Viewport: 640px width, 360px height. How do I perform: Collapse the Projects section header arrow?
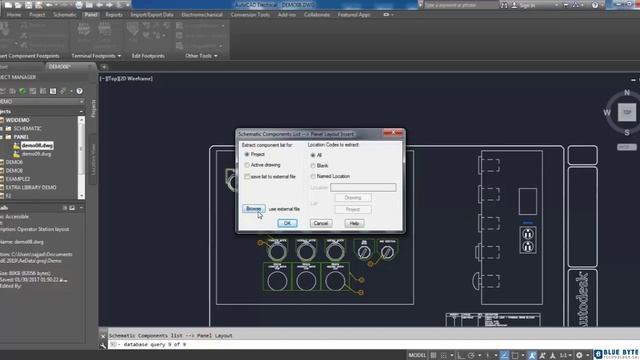(81, 111)
